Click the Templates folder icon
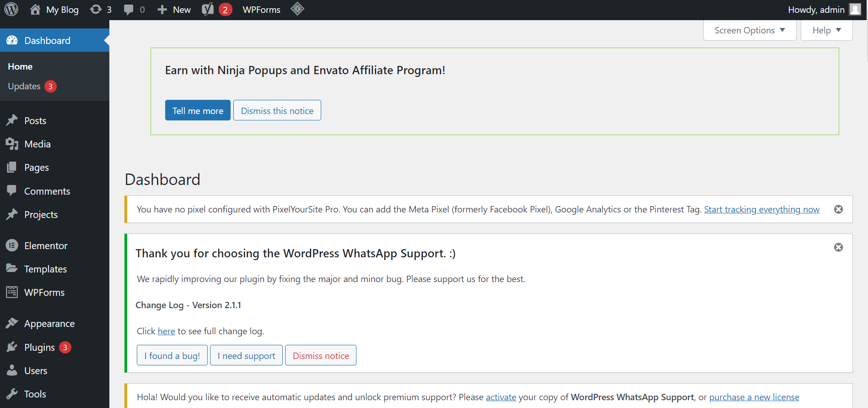Viewport: 868px width, 408px height. point(12,268)
